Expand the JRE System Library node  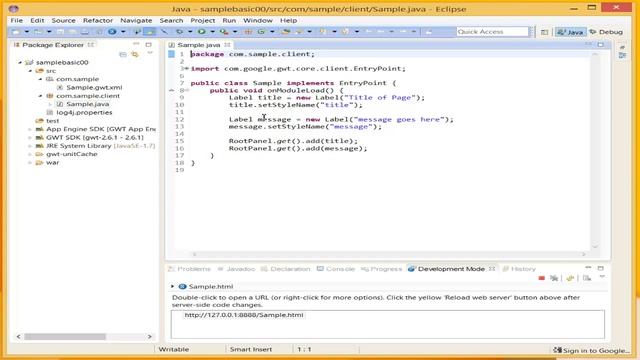click(30, 146)
